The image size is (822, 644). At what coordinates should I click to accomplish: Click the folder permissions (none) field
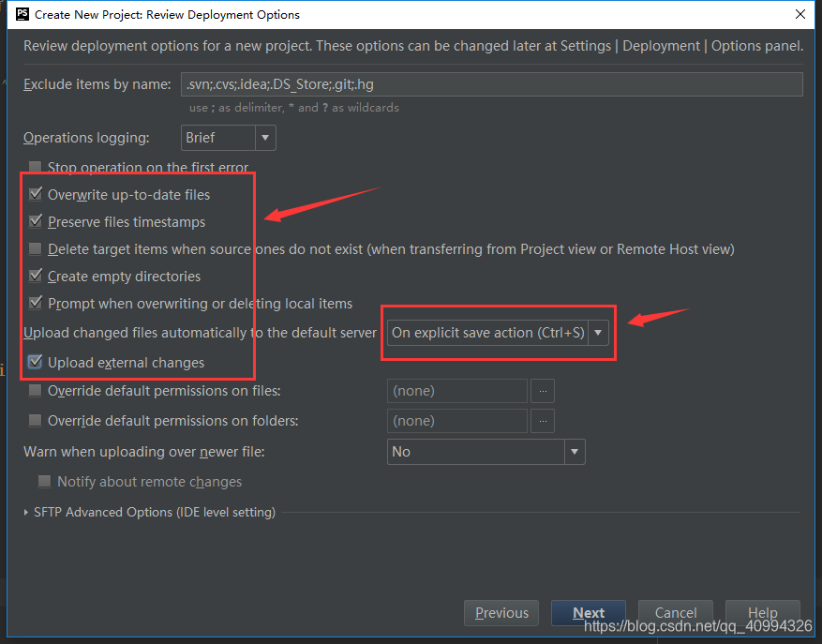457,421
